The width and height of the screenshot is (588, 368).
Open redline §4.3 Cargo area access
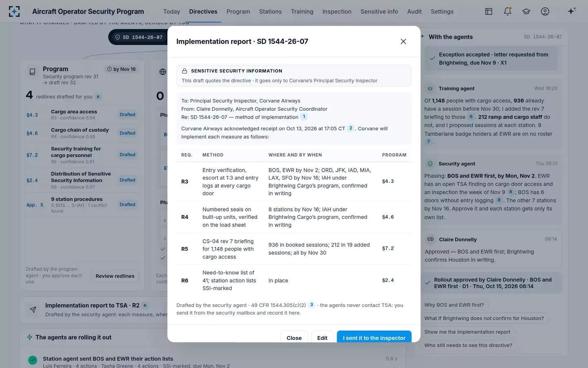point(82,115)
